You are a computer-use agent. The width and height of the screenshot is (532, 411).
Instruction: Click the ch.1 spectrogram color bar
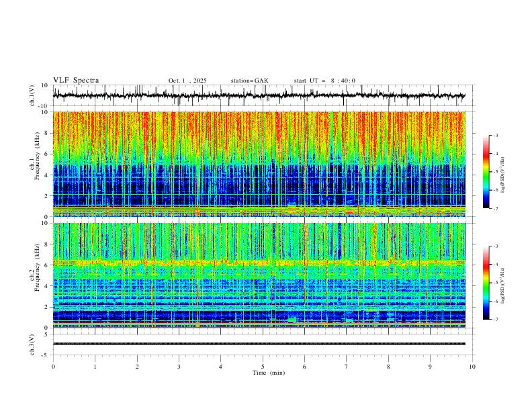tap(486, 172)
